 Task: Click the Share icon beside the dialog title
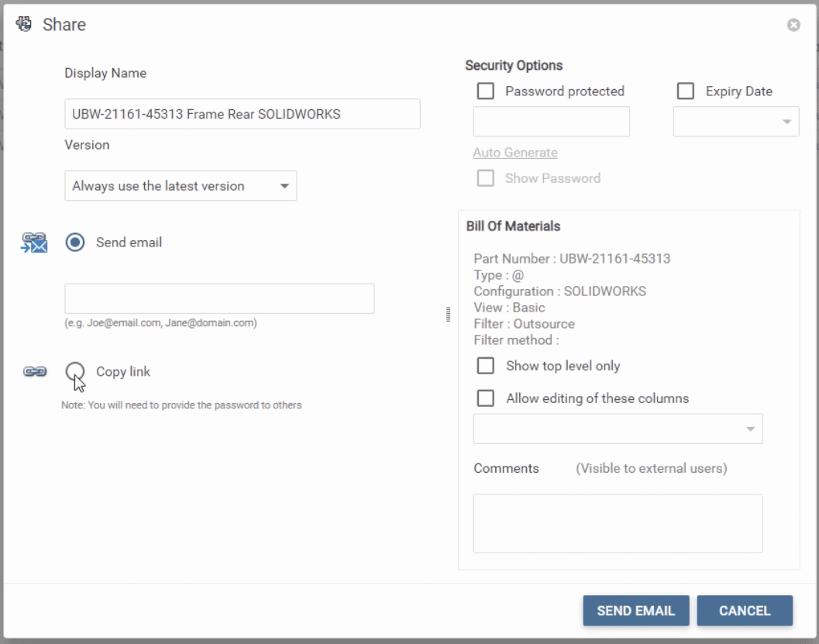[22, 24]
